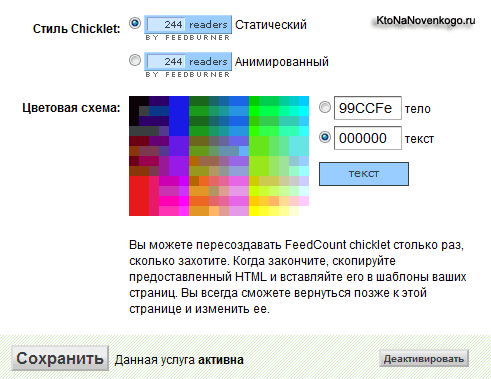Screen dimensions: 491x379
Task: Click the тело label text
Action: (x=418, y=109)
